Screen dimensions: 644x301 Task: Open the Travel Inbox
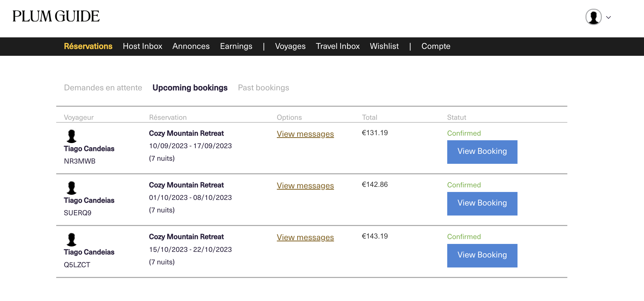[x=338, y=46]
